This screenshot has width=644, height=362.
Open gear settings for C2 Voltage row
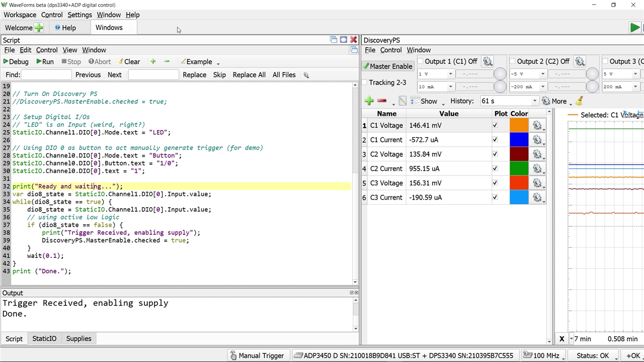[538, 154]
